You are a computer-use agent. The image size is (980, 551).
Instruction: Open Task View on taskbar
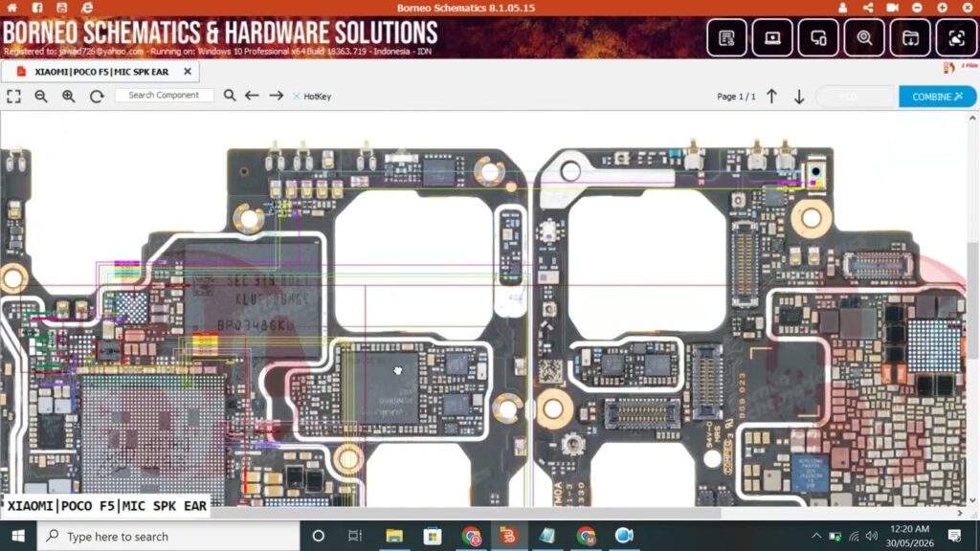click(355, 536)
